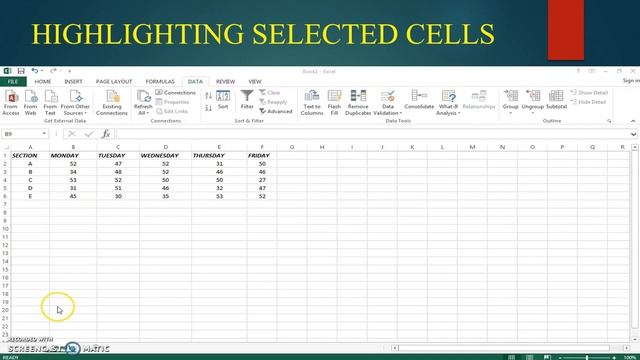The height and width of the screenshot is (360, 640).
Task: Click Text to Columns icon
Action: (x=312, y=102)
